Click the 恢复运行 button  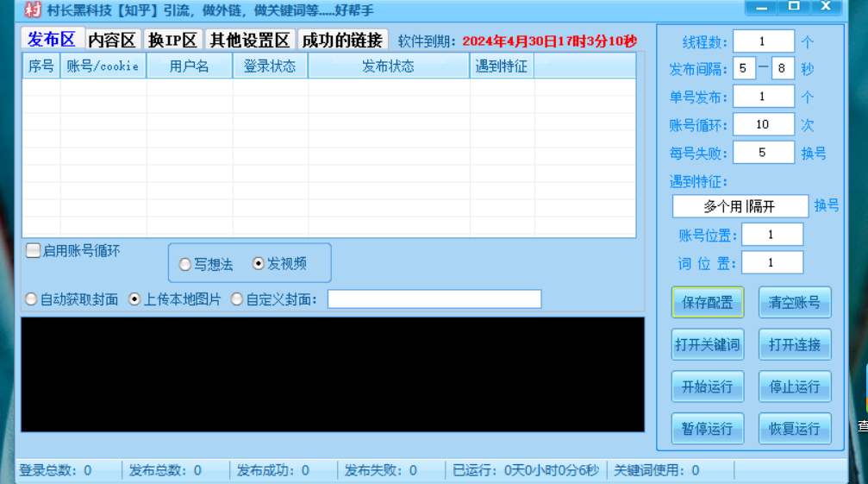pyautogui.click(x=795, y=429)
